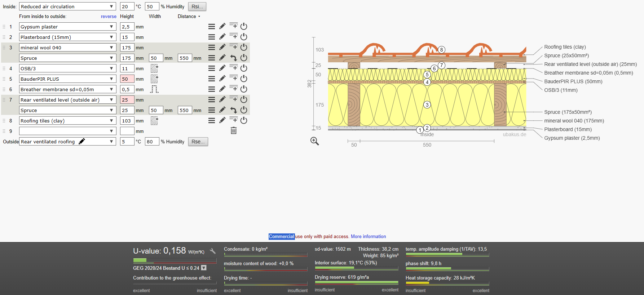Click label 'BauderPIR PLUS (50mm)' in drawing legend
Viewport: 644px width, 295px height.
pos(573,81)
